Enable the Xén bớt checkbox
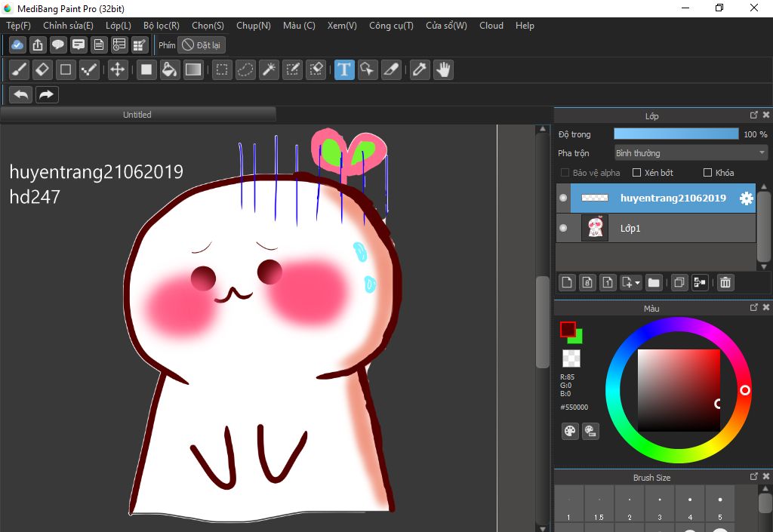Image resolution: width=773 pixels, height=532 pixels. [637, 173]
